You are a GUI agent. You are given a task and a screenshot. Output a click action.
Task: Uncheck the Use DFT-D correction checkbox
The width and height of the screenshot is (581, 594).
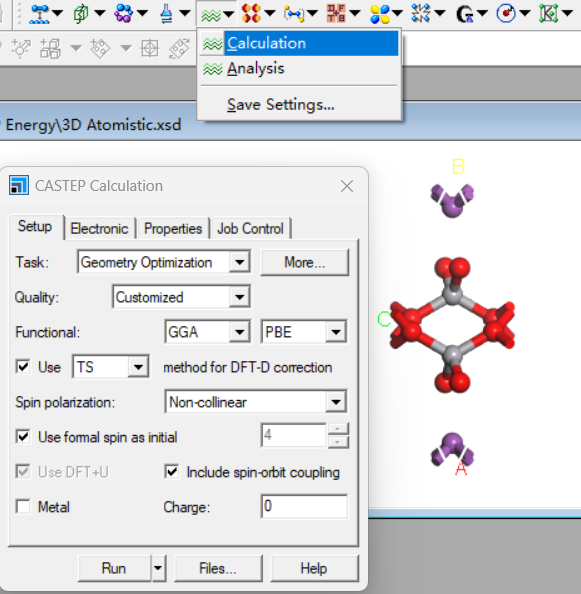coord(23,366)
